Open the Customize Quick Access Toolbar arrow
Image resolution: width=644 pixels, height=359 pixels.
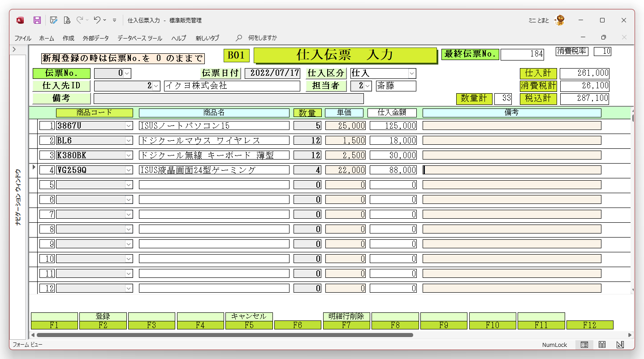[x=114, y=20]
